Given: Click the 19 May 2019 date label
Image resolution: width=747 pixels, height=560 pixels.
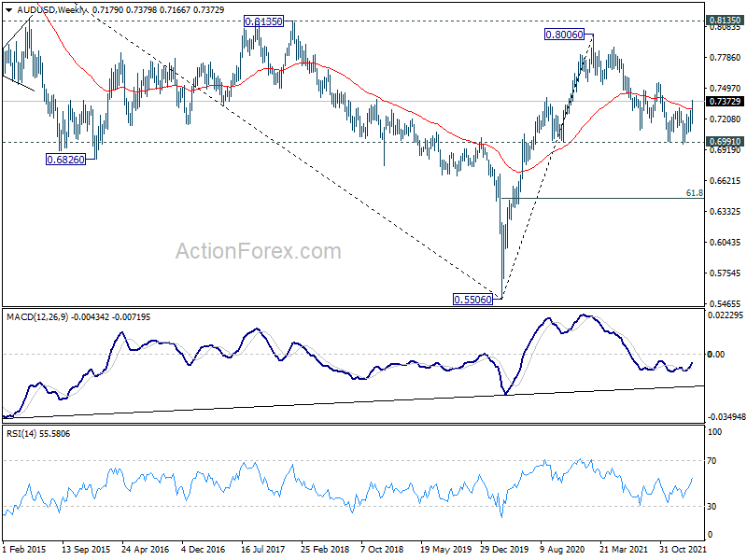Looking at the screenshot, I should click(x=445, y=549).
